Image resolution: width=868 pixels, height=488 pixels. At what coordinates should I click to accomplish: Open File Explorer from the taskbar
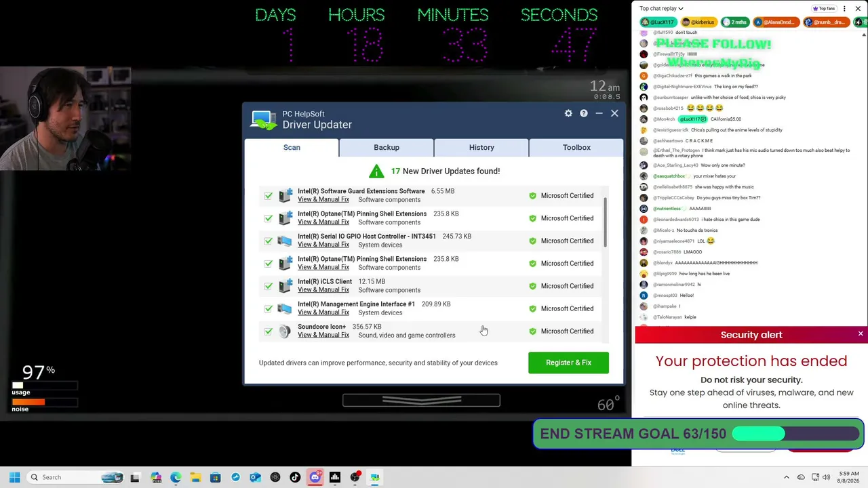click(x=195, y=477)
